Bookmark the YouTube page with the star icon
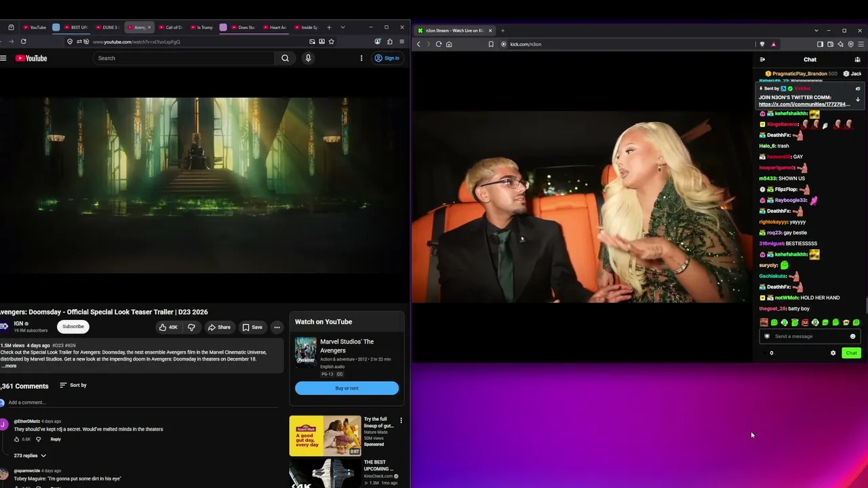Viewport: 868px width, 488px height. (331, 41)
